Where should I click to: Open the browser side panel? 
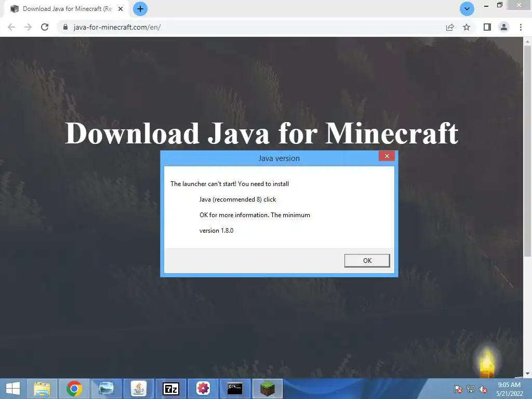coord(487,27)
